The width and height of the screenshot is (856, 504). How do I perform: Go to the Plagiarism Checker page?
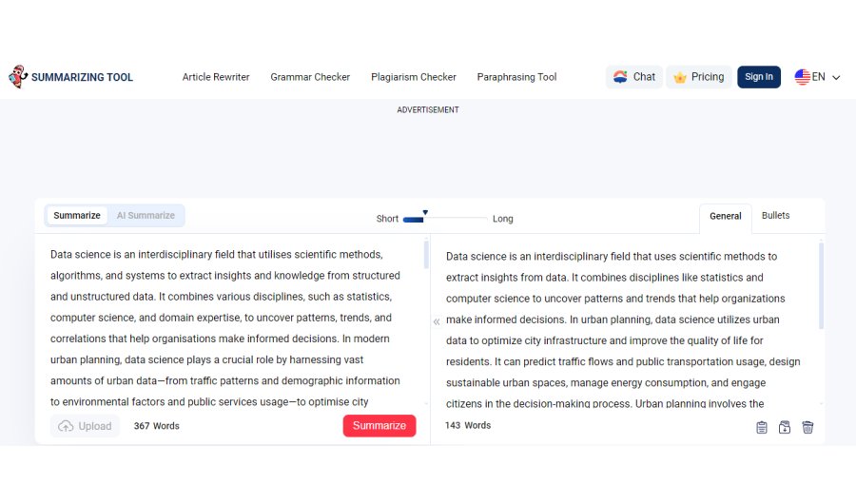coord(414,77)
